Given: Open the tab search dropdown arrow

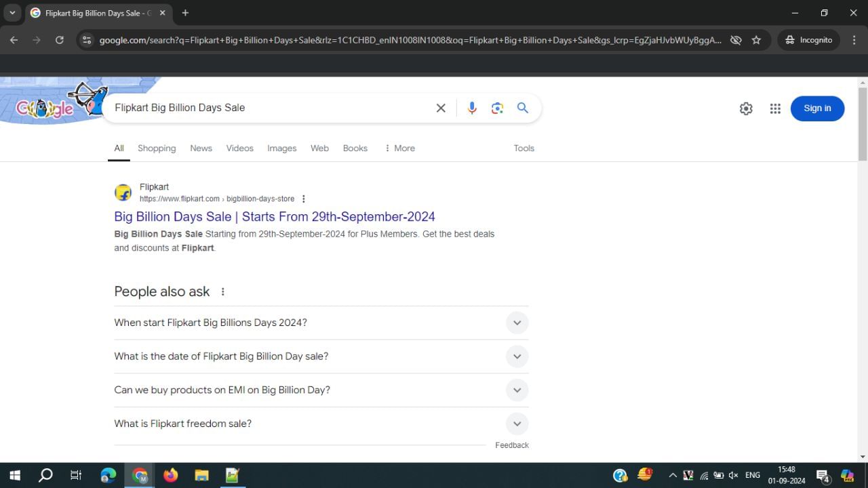Looking at the screenshot, I should (12, 13).
